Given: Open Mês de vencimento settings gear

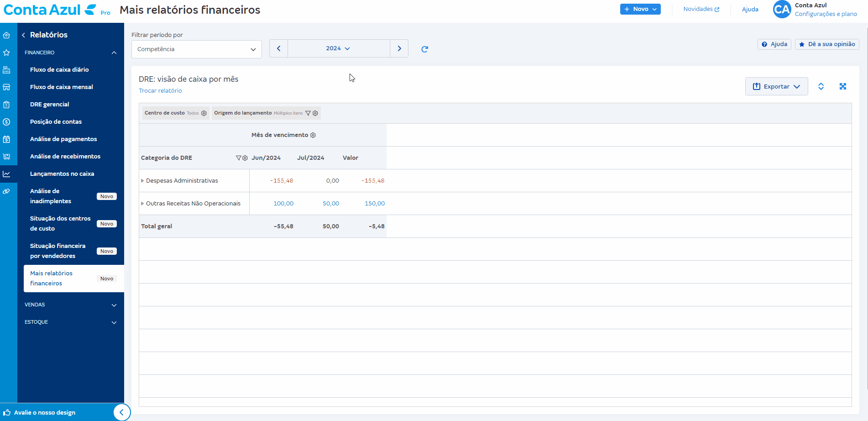Looking at the screenshot, I should (x=313, y=135).
